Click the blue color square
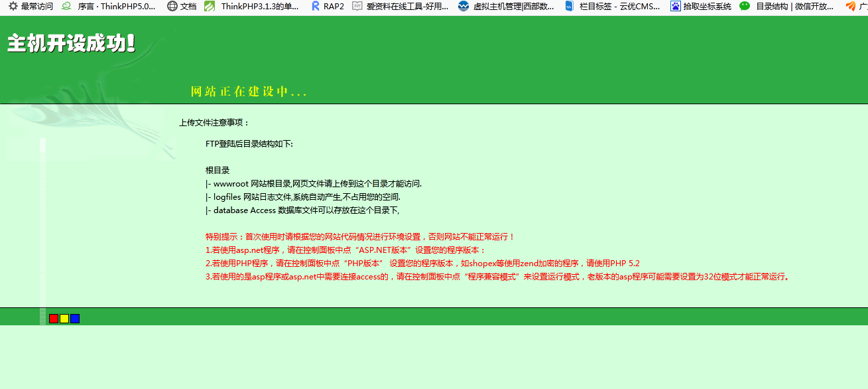 75,319
